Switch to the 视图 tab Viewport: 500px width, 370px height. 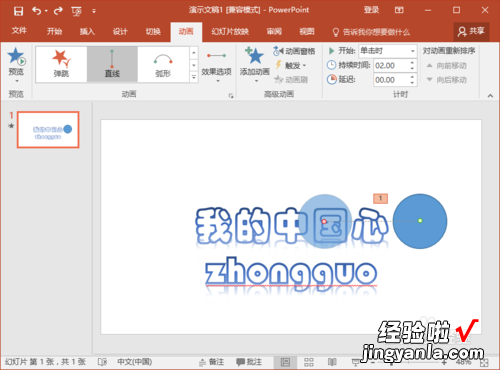[307, 32]
